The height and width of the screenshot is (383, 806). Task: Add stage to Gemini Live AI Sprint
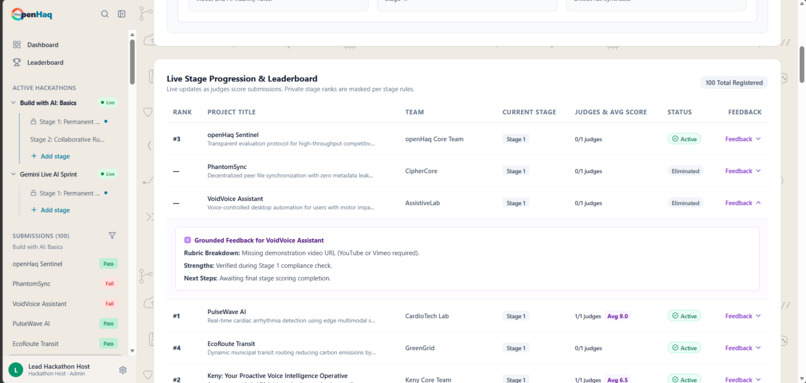click(50, 210)
